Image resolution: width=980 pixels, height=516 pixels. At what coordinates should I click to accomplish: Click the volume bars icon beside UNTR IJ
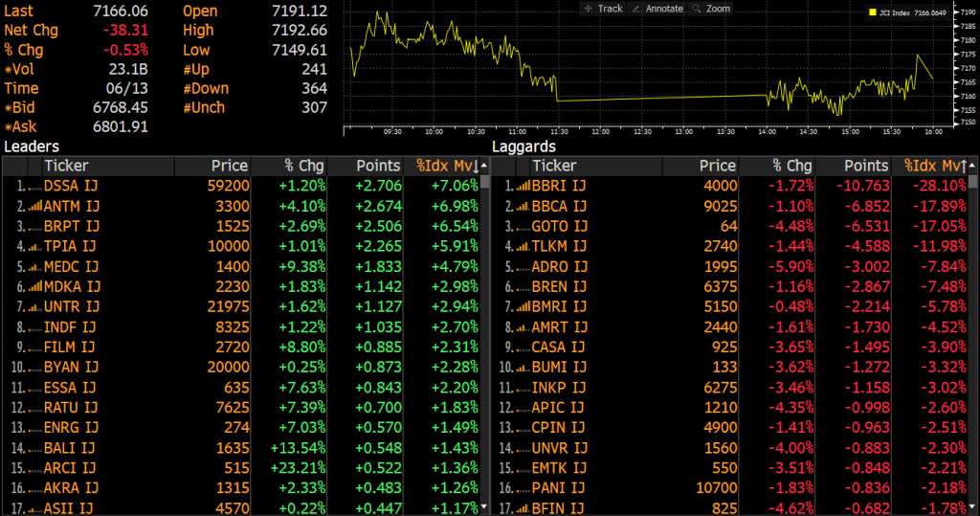tap(35, 306)
